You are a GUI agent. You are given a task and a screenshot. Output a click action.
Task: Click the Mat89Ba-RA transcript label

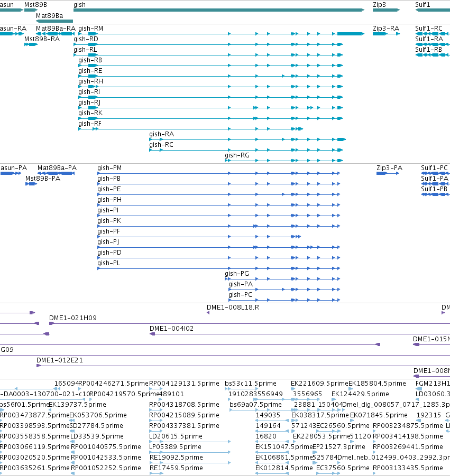point(56,28)
